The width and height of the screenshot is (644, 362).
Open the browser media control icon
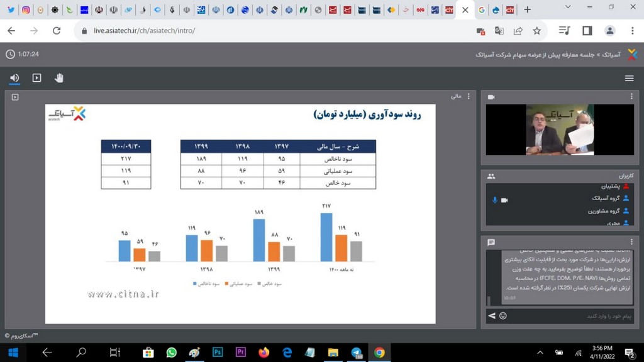pyautogui.click(x=564, y=31)
